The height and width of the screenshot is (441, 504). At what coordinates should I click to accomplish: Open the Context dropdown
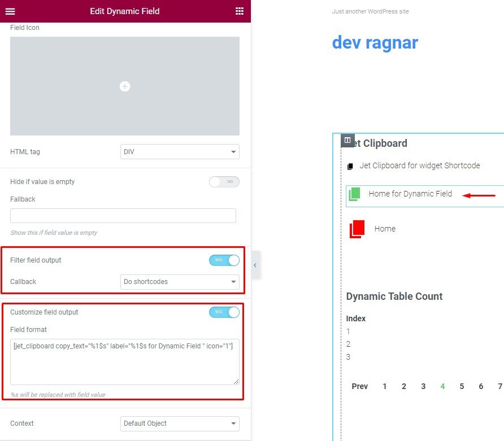[x=180, y=423]
